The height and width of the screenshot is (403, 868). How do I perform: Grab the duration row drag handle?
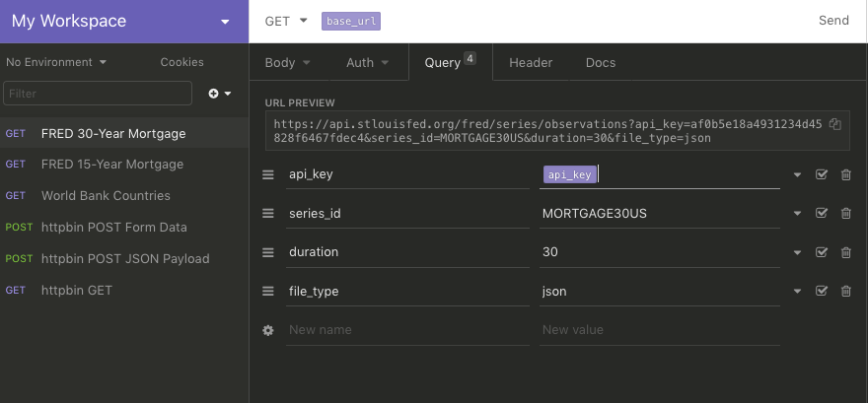pyautogui.click(x=268, y=252)
